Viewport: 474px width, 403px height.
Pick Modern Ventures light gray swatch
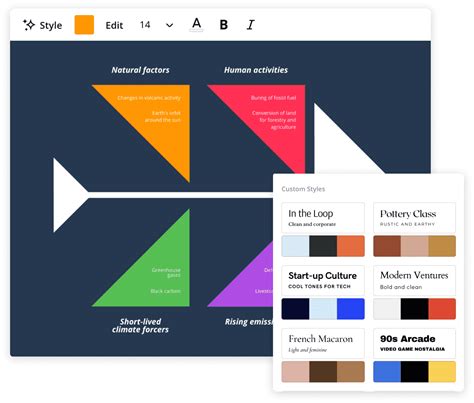387,309
